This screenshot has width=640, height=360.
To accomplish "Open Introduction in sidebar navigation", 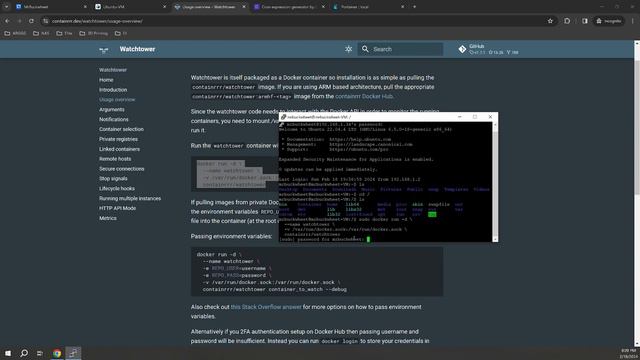I will [113, 90].
